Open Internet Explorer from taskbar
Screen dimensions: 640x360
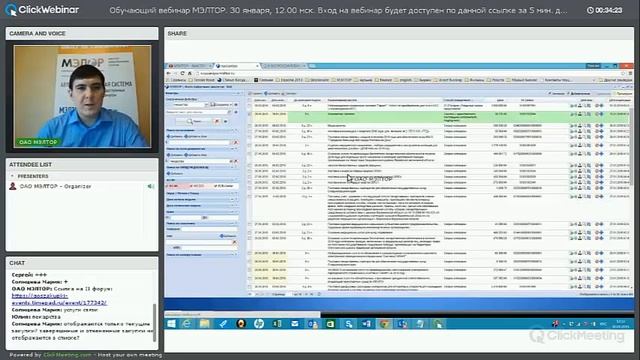point(187,324)
